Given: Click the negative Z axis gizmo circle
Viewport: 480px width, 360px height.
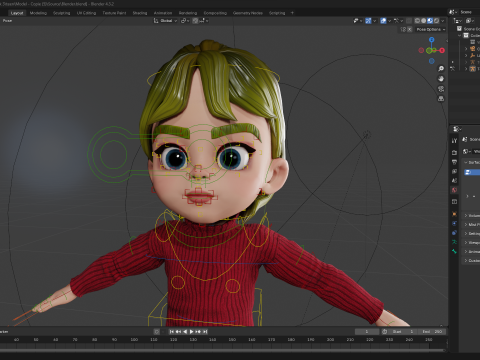Looking at the screenshot, I should [432, 61].
